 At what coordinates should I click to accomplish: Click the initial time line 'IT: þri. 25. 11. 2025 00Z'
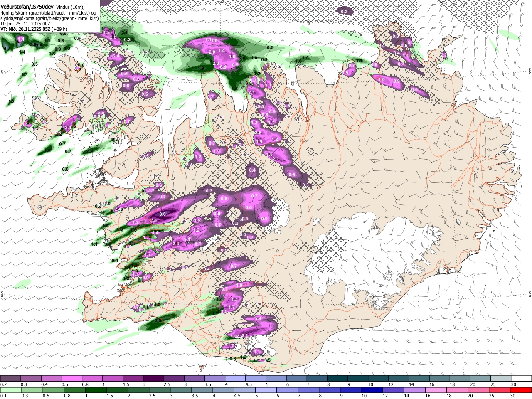point(25,24)
